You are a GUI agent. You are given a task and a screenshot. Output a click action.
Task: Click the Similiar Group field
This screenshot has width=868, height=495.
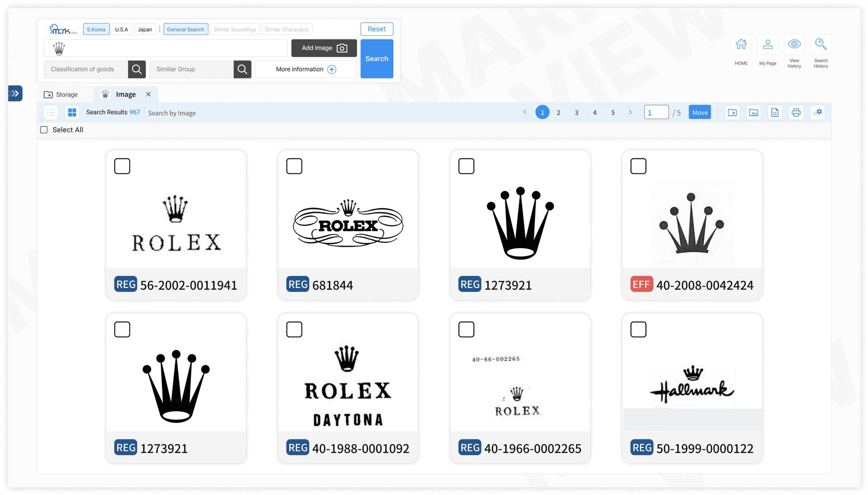[x=192, y=69]
